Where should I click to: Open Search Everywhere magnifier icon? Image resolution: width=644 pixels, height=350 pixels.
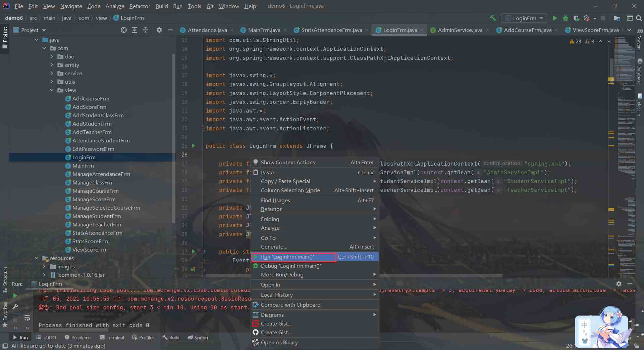[639, 18]
